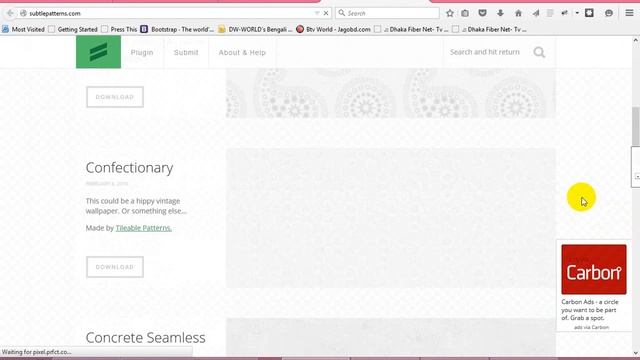Open the Press This bookmark
The width and height of the screenshot is (640, 360).
click(x=119, y=29)
